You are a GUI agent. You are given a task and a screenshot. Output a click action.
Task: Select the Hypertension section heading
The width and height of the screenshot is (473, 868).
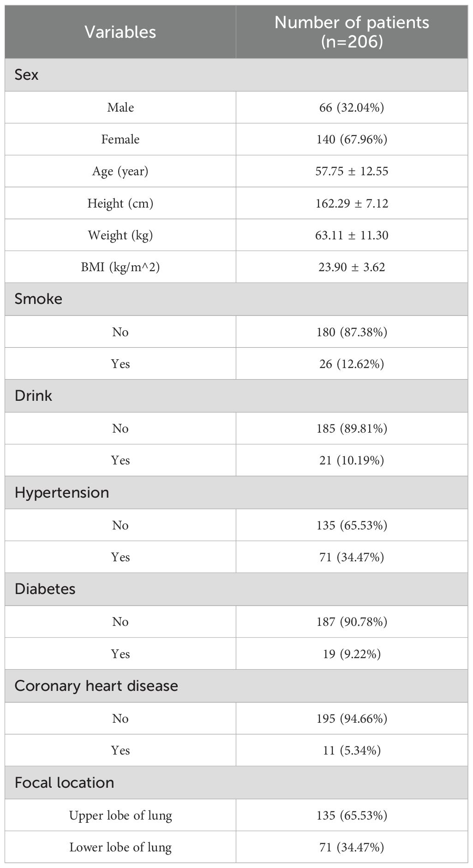click(62, 493)
